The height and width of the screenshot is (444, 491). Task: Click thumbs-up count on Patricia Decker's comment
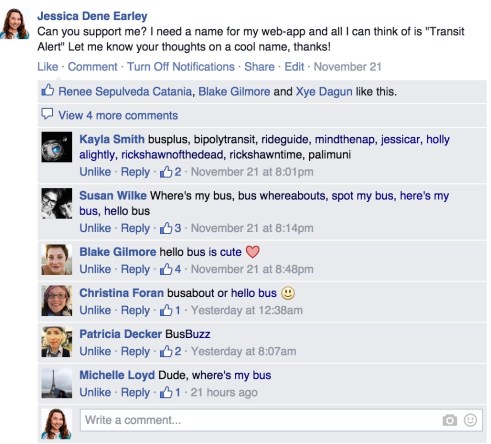(170, 351)
